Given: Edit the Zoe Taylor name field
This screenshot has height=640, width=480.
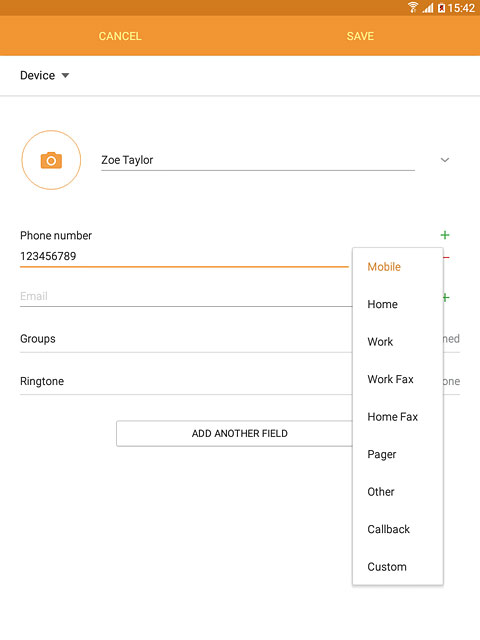Looking at the screenshot, I should [258, 160].
